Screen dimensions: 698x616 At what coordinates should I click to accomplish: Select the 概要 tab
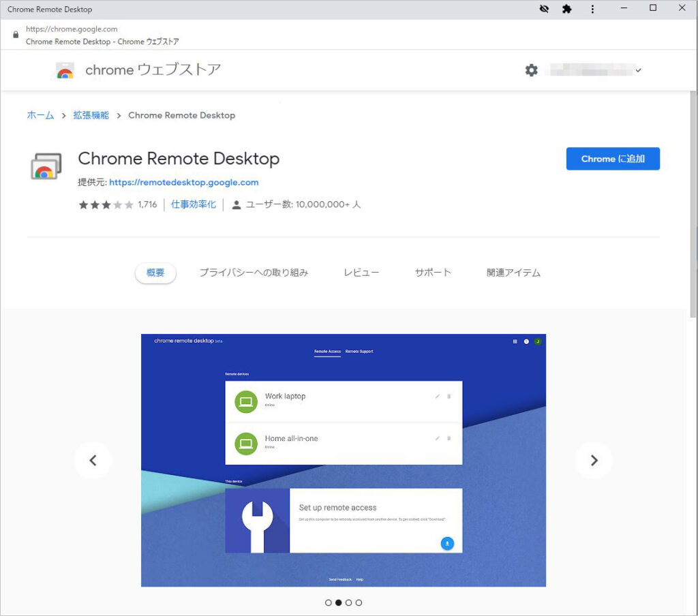(x=155, y=273)
